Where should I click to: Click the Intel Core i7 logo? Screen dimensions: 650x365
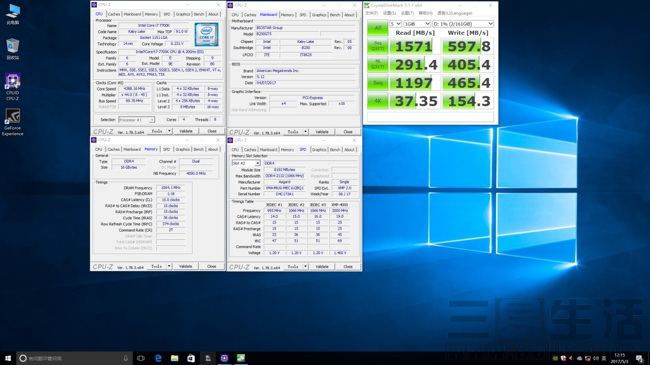point(206,34)
